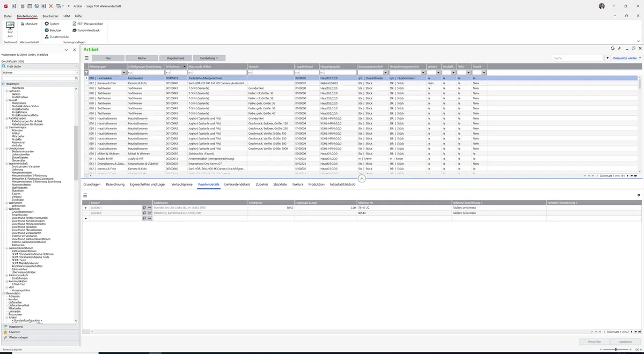Click into the Suche field
644x354 pixels.
pos(578,58)
